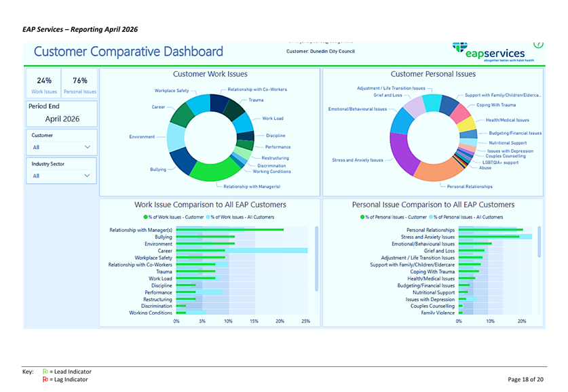568x392 pixels.
Task: Click the Relationship with Manager(s) donut label
Action: tap(252, 187)
